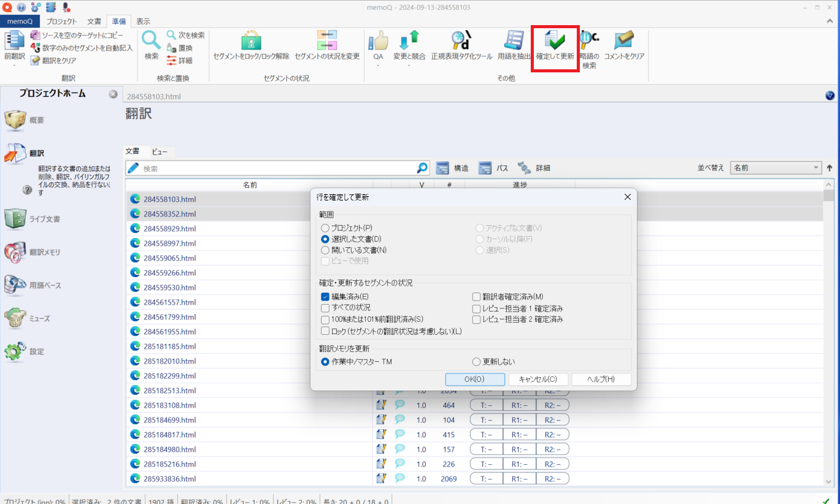Switch to the プロジェクト ribbon tab

pyautogui.click(x=62, y=21)
